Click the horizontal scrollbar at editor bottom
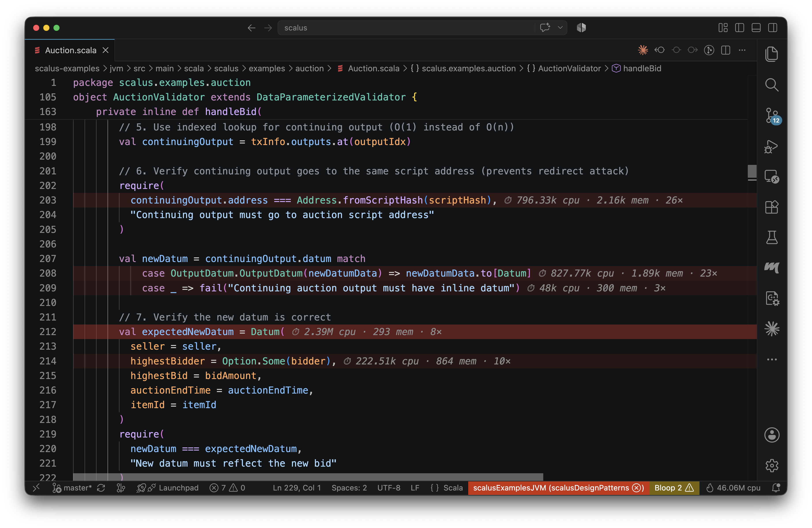812x528 pixels. pyautogui.click(x=308, y=477)
